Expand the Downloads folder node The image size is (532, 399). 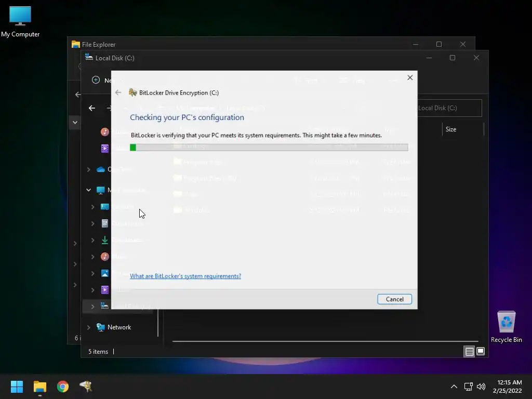[92, 240]
